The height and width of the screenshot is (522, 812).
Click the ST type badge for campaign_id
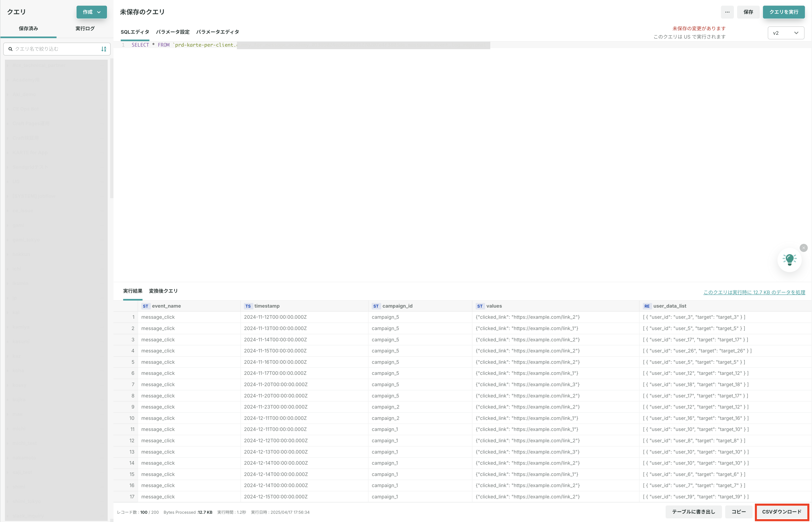coord(376,306)
